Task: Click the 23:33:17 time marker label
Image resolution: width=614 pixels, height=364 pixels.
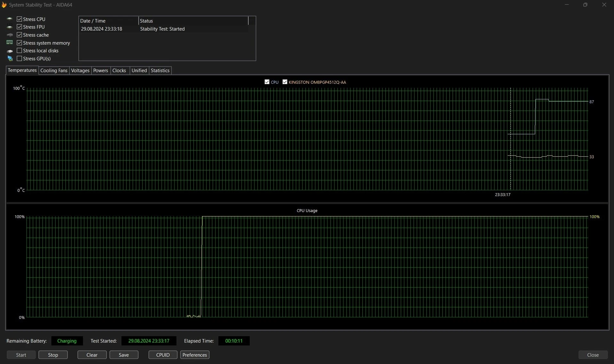Action: pos(503,194)
